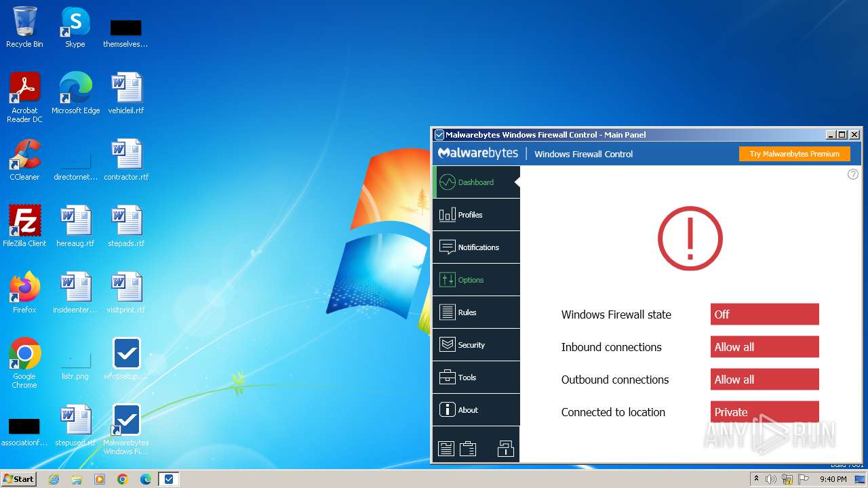Open the Start menu
868x488 pixels.
19,479
